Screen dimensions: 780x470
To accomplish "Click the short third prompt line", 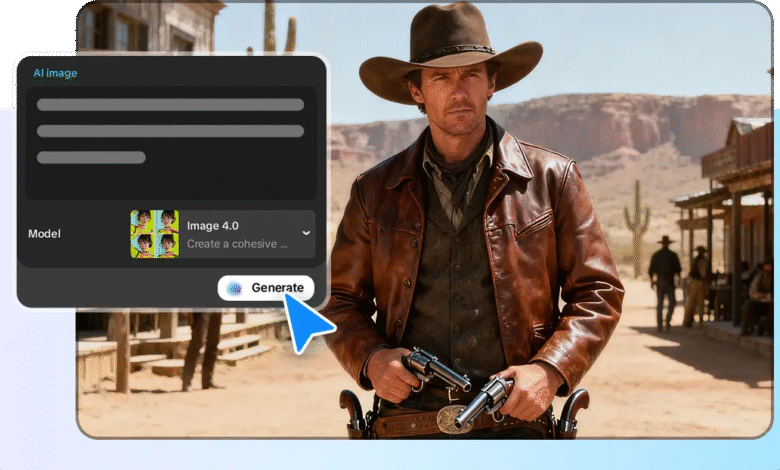I will 91,157.
